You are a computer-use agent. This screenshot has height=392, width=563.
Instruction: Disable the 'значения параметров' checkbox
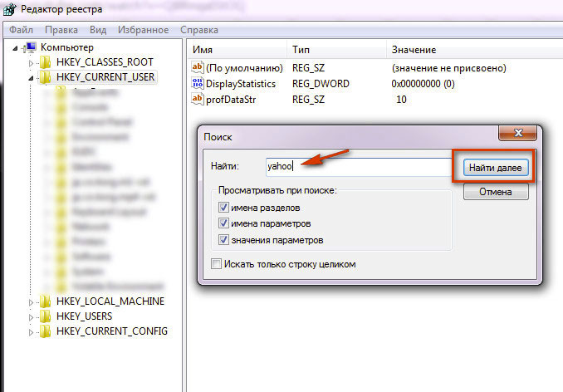pyautogui.click(x=223, y=240)
